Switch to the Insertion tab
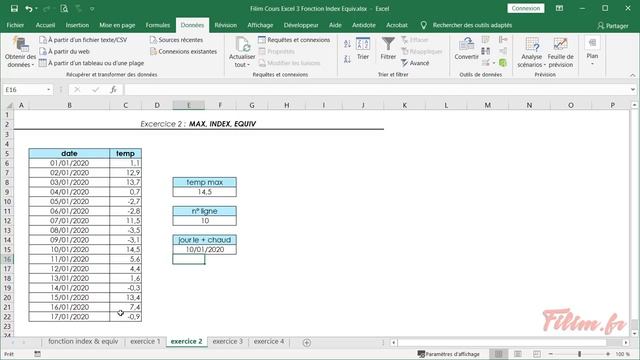The height and width of the screenshot is (360, 640). pos(77,25)
